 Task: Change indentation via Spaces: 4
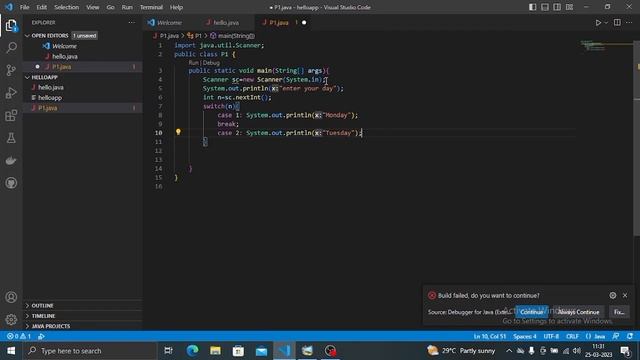click(x=525, y=336)
